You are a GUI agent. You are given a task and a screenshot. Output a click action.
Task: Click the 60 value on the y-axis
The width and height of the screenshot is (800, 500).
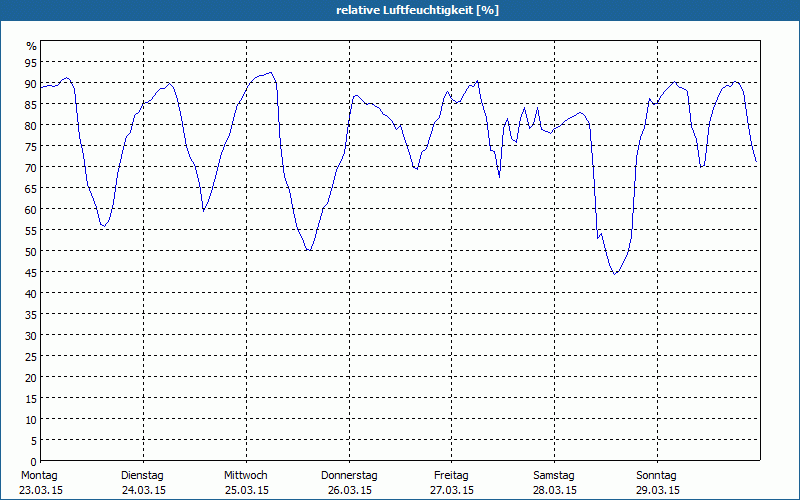pyautogui.click(x=31, y=210)
